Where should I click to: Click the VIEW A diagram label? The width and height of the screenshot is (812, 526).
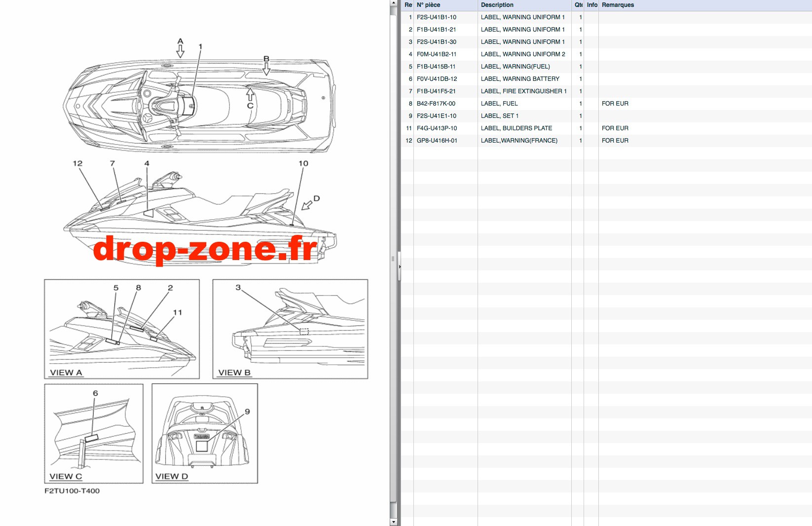click(x=66, y=373)
